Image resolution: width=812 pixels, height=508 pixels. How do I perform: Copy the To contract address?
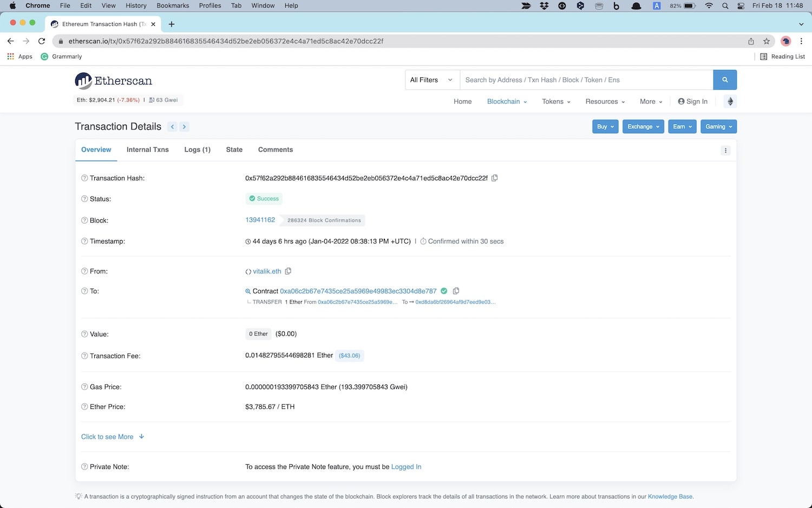click(456, 291)
